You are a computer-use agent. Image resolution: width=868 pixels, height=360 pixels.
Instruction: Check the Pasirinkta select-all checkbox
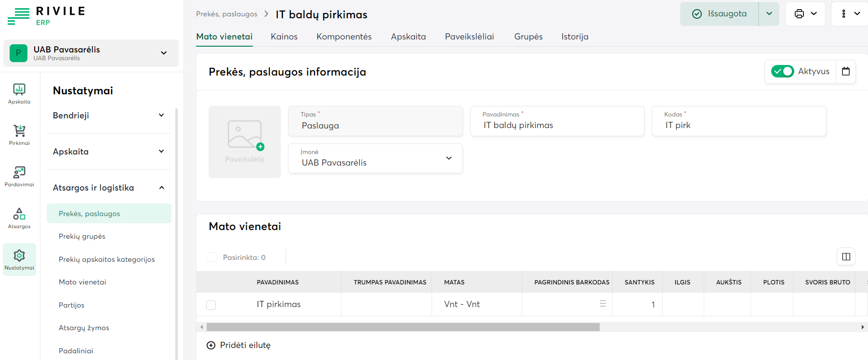point(212,257)
